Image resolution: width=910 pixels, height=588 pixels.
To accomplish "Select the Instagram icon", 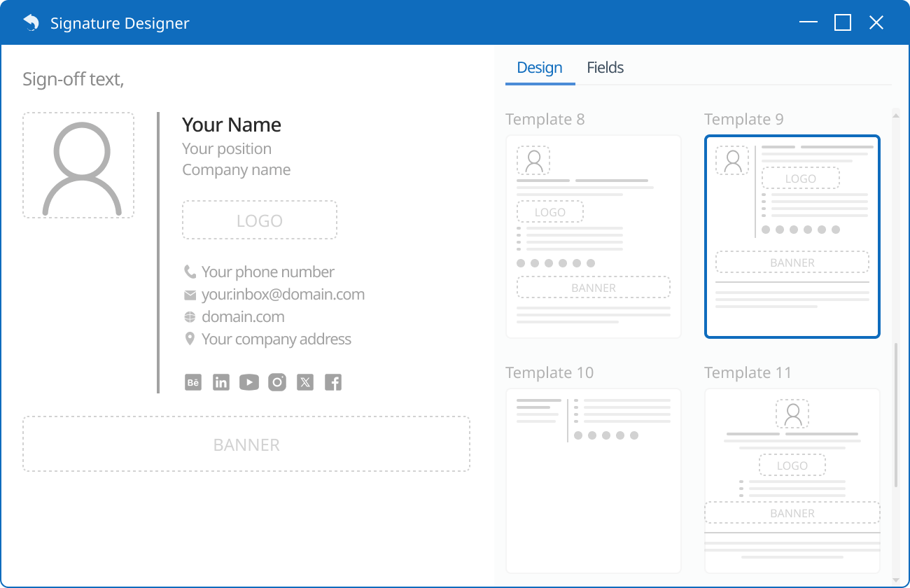I will point(277,382).
